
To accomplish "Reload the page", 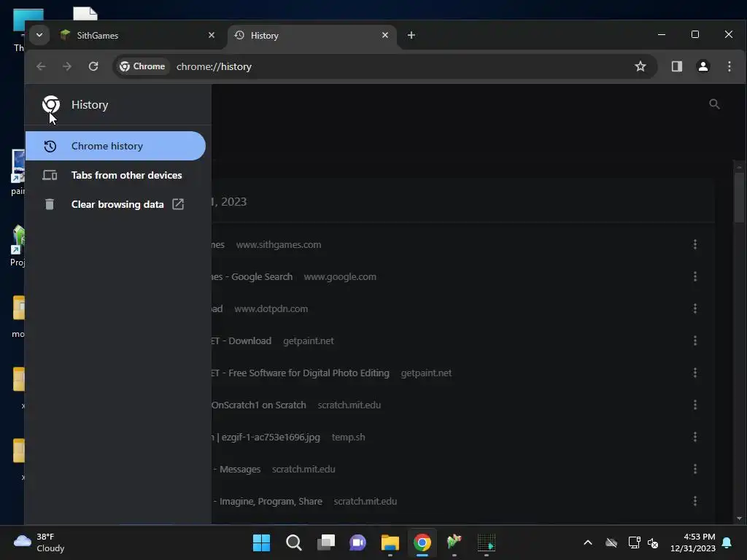I will click(x=93, y=66).
